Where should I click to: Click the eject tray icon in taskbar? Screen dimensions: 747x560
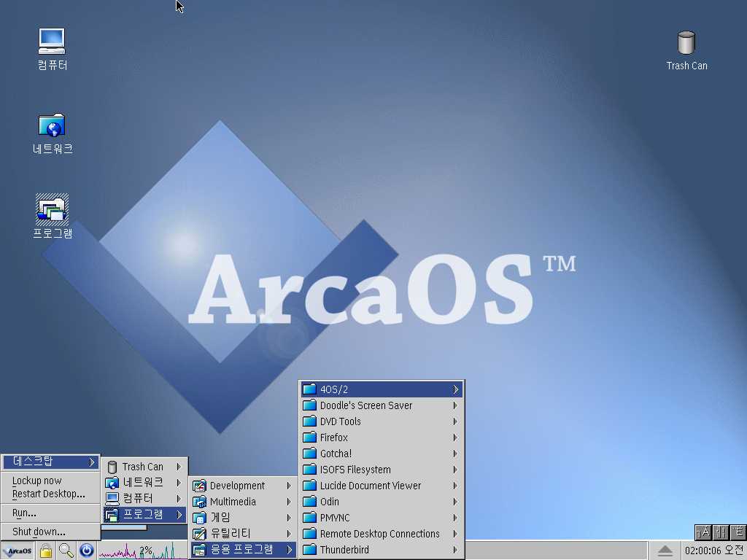pos(665,551)
